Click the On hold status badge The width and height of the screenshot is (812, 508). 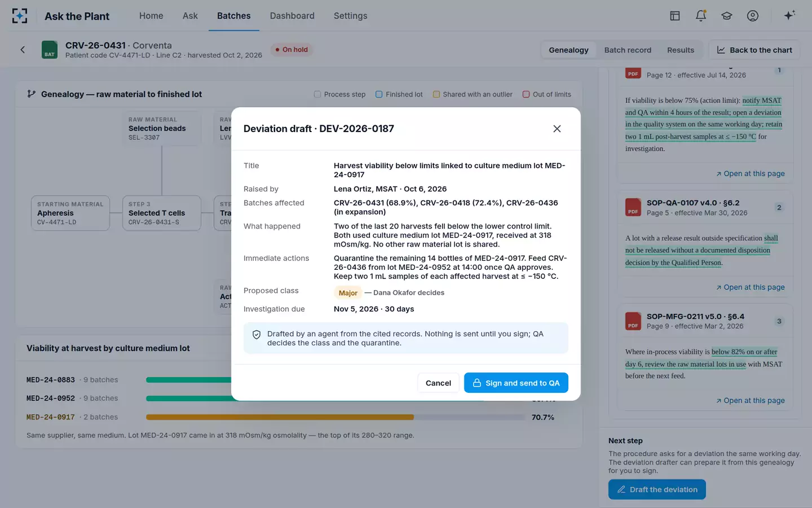292,50
